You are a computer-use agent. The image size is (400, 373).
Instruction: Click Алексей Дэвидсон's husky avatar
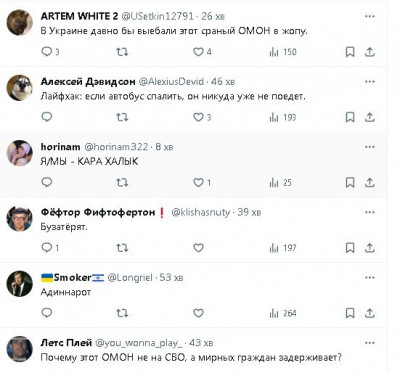(20, 87)
